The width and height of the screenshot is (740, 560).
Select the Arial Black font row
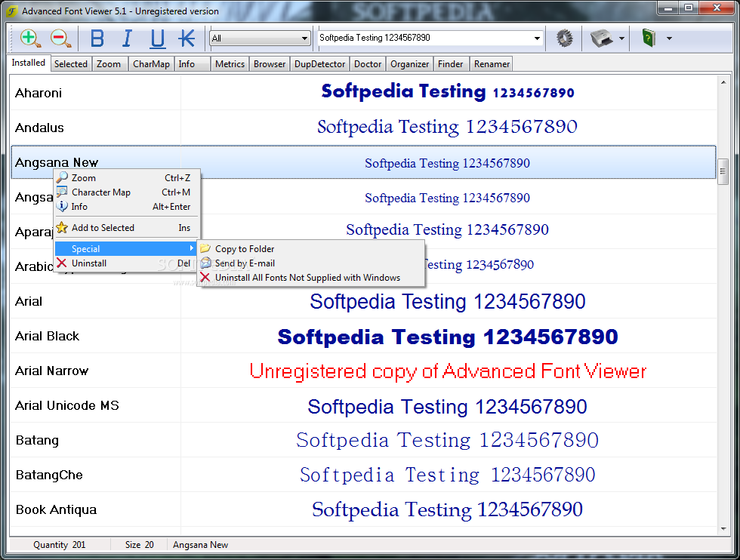coord(363,336)
